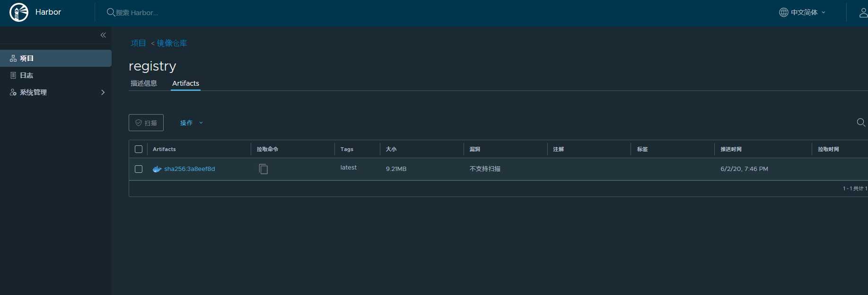The image size is (868, 295).
Task: Select the Artifacts tab
Action: pos(185,83)
